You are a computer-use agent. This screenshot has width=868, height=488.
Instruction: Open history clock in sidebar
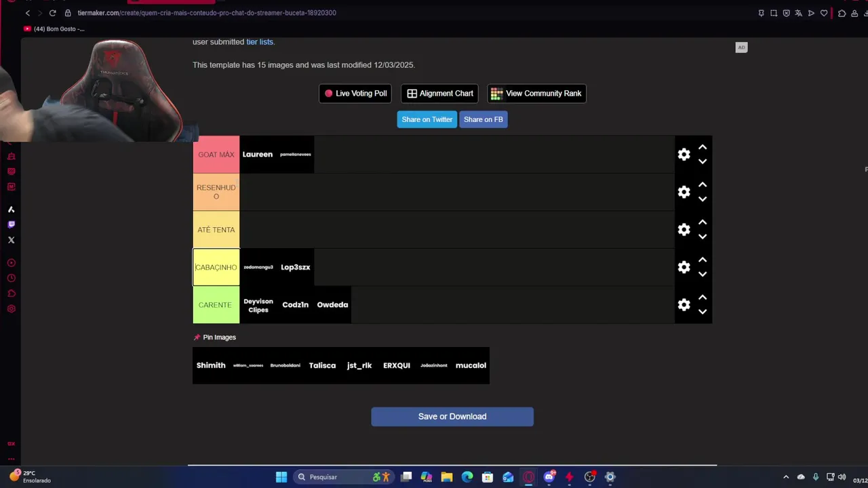(11, 278)
